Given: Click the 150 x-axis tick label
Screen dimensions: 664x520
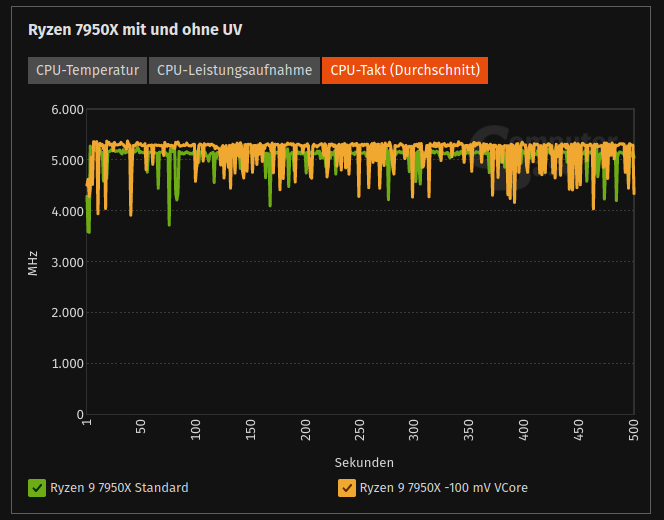Looking at the screenshot, I should pos(250,430).
